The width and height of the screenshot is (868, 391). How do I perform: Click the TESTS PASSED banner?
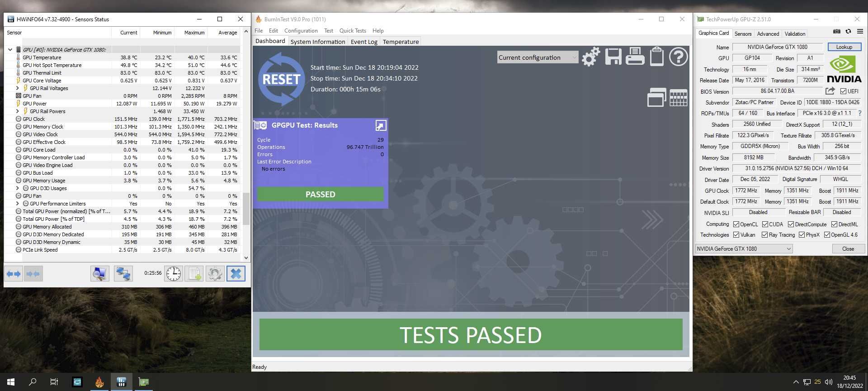(x=471, y=334)
